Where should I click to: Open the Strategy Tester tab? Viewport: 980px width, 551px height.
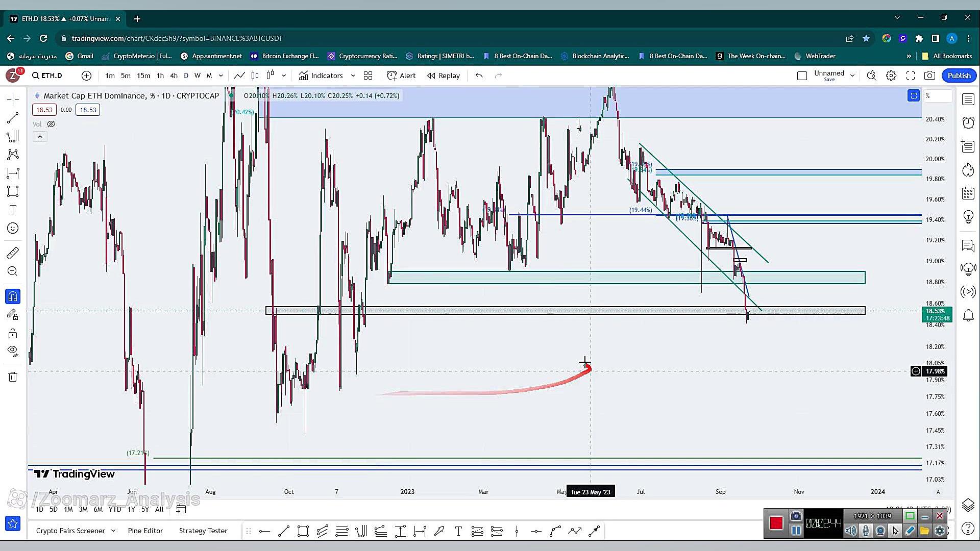tap(203, 531)
